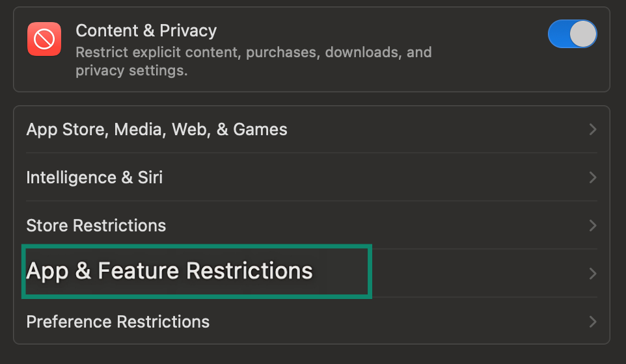Click the Intelligence & Siri chevron arrow
This screenshot has width=626, height=364.
(592, 177)
